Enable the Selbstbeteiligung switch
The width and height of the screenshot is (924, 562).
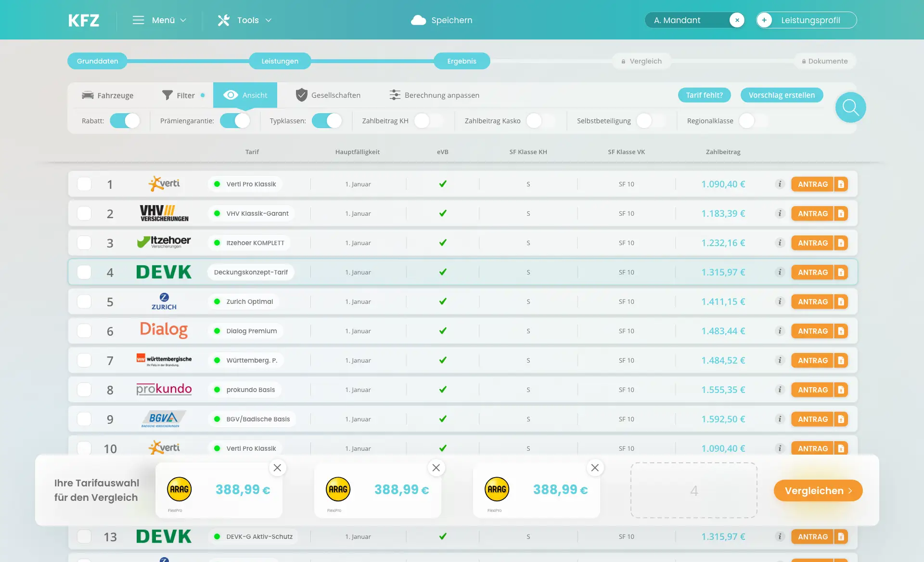coord(651,121)
